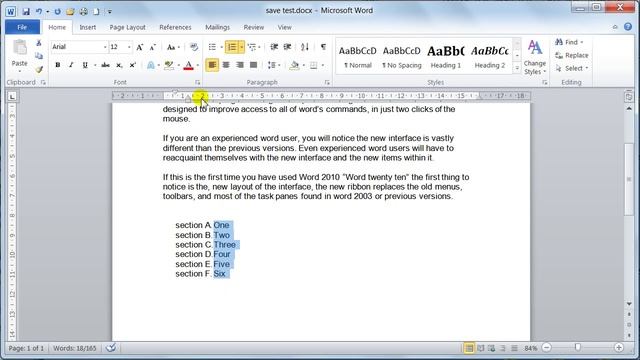Switch to the Mailings tab

click(x=217, y=27)
